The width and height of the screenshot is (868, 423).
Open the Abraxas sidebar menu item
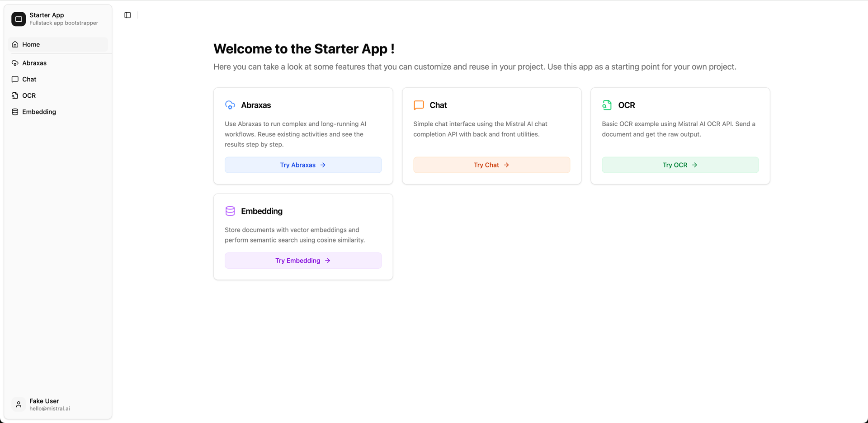34,63
